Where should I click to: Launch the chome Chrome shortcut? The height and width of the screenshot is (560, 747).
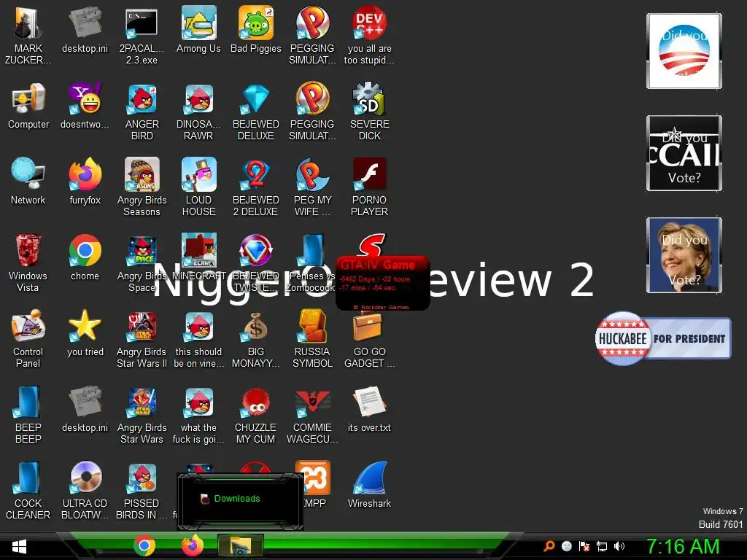point(85,257)
